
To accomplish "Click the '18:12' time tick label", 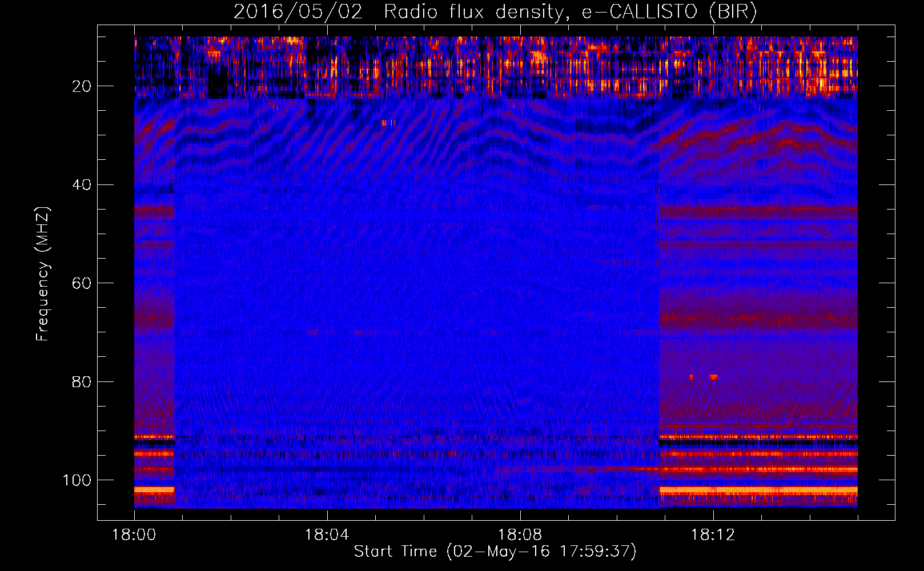I will [713, 535].
